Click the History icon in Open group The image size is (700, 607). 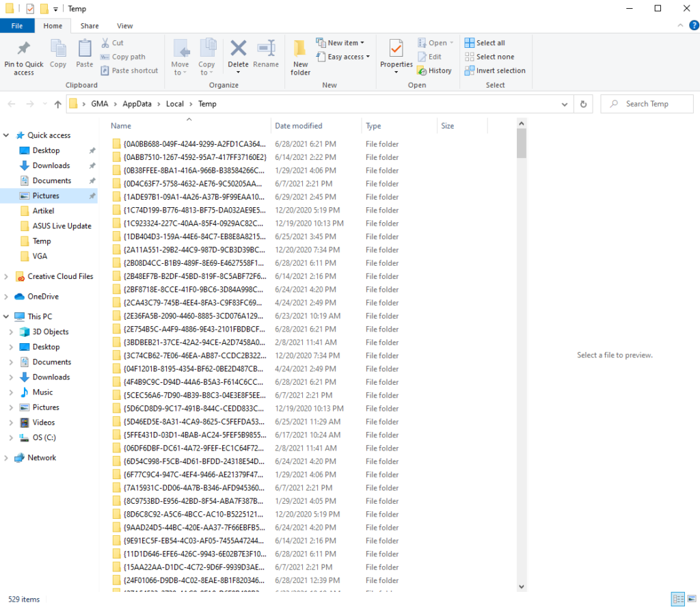tap(434, 70)
